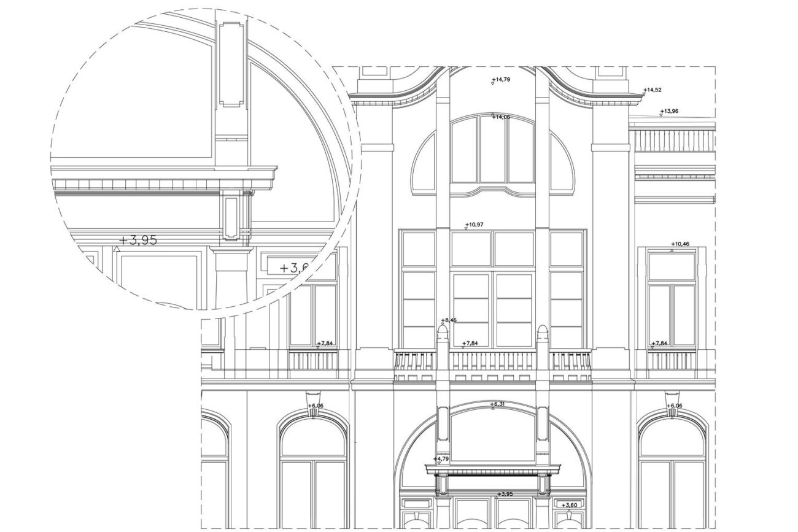Select the upper right roof balustrade
Image resolution: width=798 pixels, height=532 pixels.
[674, 141]
